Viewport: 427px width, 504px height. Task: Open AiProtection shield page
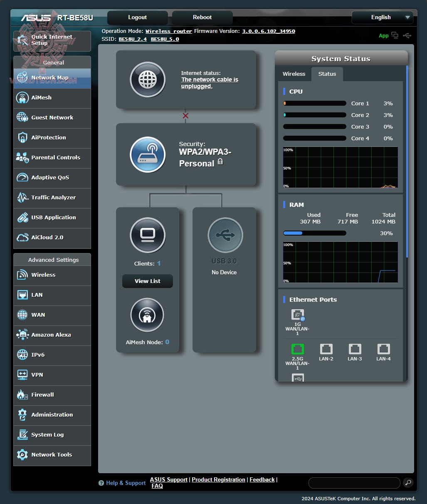coord(52,138)
